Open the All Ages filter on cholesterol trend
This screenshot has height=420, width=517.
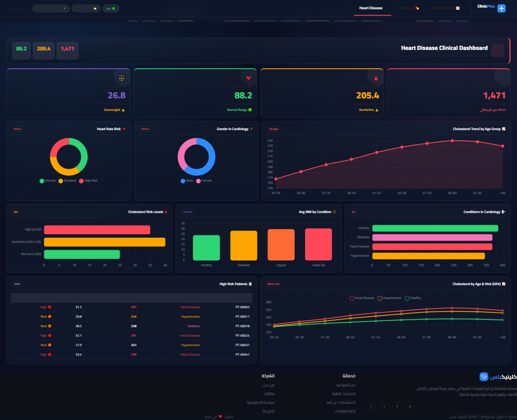[x=274, y=129]
